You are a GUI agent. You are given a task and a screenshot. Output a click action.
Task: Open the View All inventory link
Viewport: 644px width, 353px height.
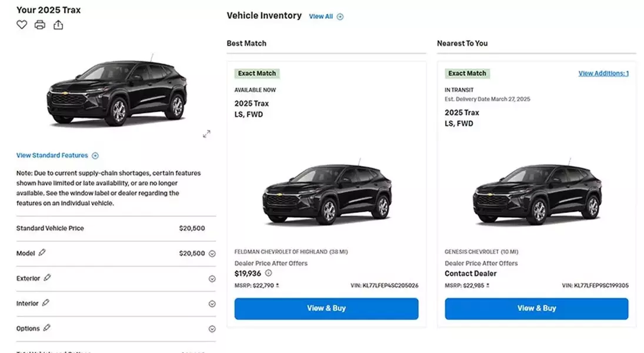point(326,16)
